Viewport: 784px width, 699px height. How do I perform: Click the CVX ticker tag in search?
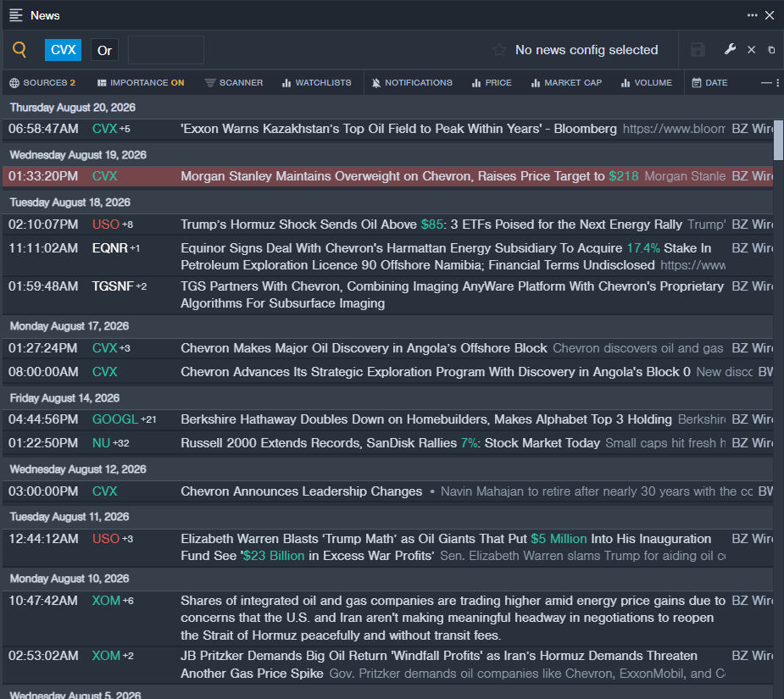[63, 50]
